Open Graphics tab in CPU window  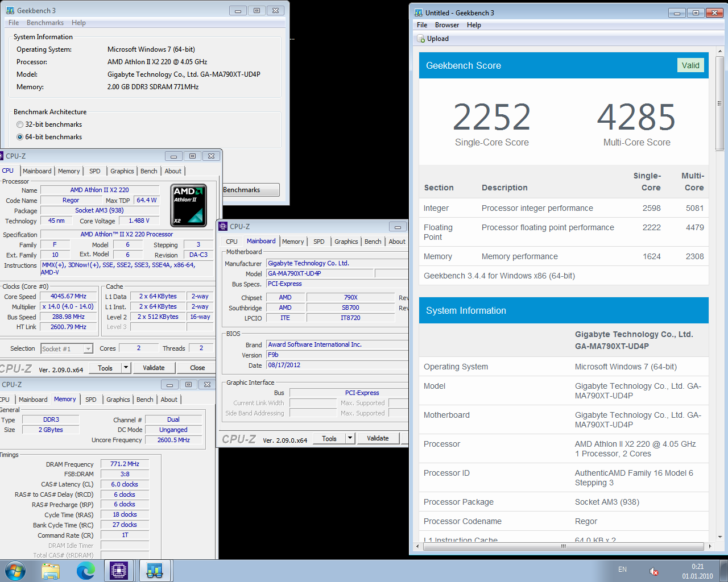pos(122,171)
